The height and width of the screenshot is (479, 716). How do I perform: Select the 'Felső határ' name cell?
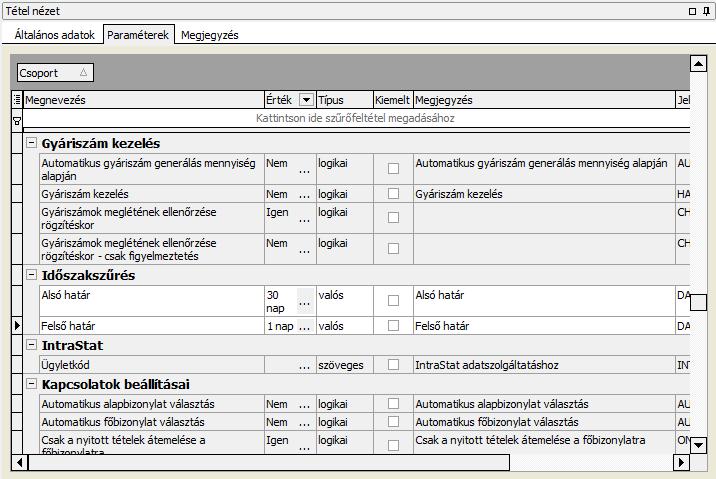(152, 326)
